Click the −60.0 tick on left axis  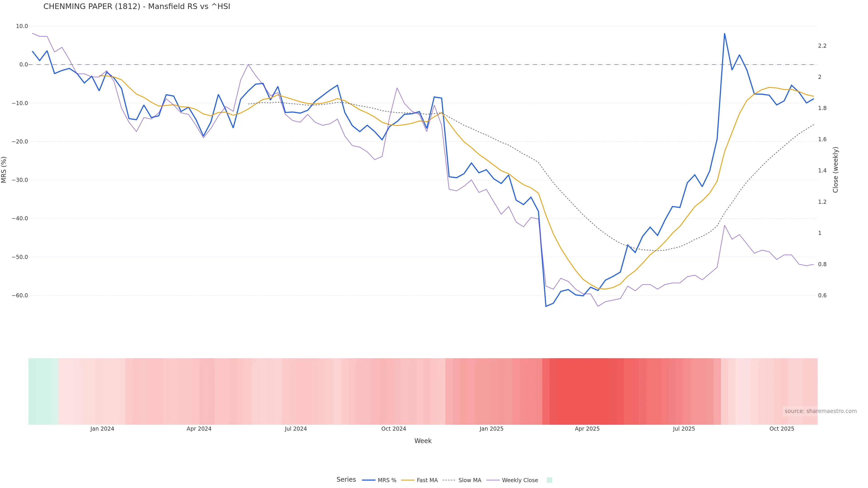(x=20, y=295)
